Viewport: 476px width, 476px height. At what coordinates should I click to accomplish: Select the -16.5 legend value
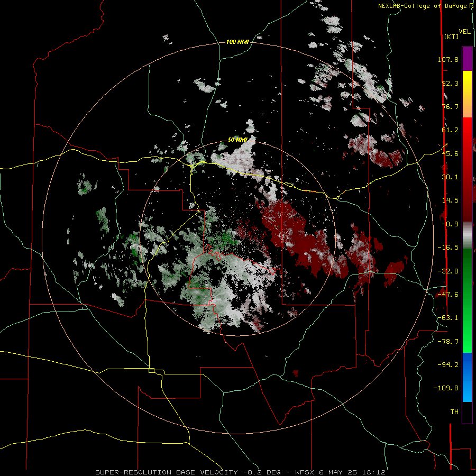pos(448,248)
